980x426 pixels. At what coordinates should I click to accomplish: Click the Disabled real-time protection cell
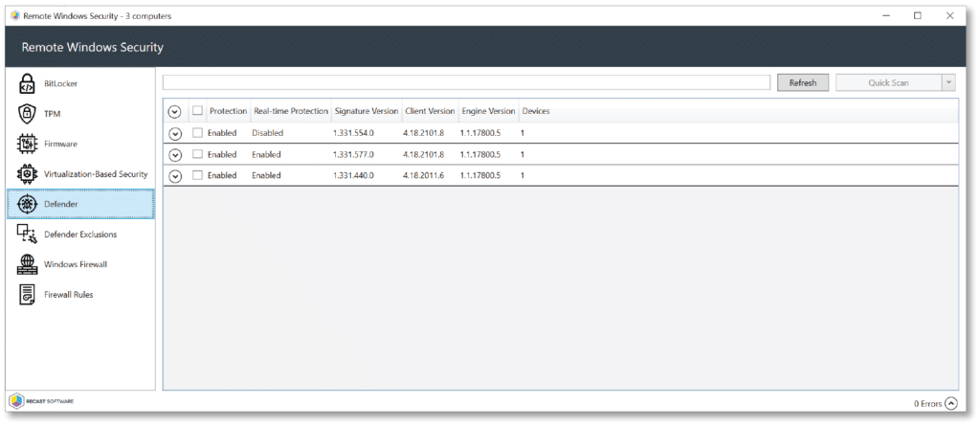click(x=268, y=133)
